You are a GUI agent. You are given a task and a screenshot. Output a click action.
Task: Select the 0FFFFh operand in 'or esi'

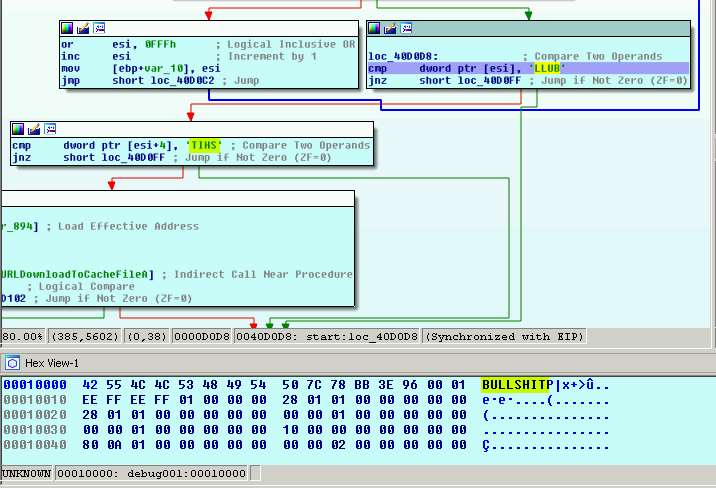pos(160,44)
